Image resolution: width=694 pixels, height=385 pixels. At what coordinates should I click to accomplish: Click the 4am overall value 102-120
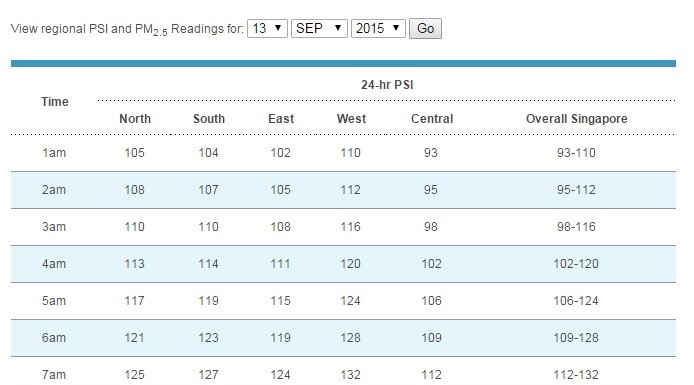click(x=576, y=264)
